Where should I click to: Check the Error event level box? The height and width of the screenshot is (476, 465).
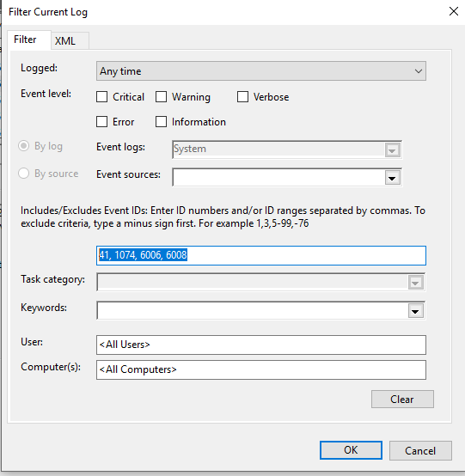(x=101, y=122)
